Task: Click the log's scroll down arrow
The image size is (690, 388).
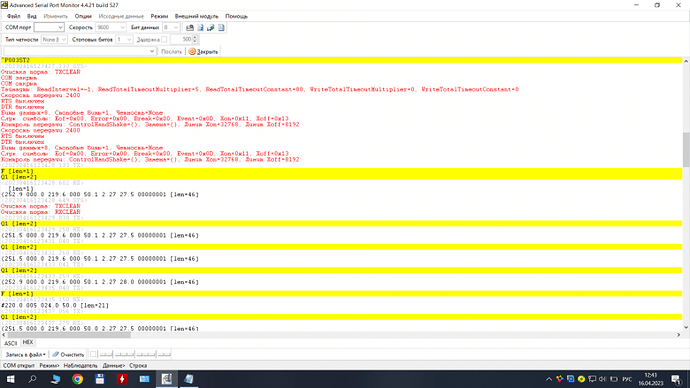Action: tap(686, 327)
